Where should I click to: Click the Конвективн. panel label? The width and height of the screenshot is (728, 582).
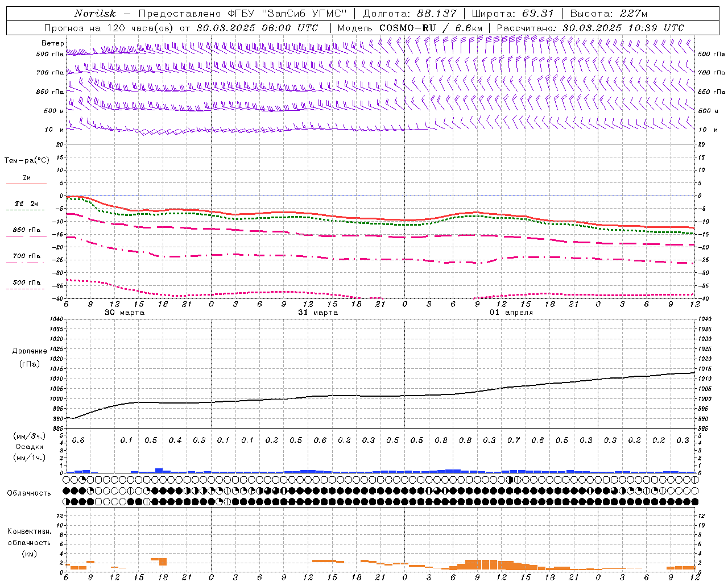[30, 531]
